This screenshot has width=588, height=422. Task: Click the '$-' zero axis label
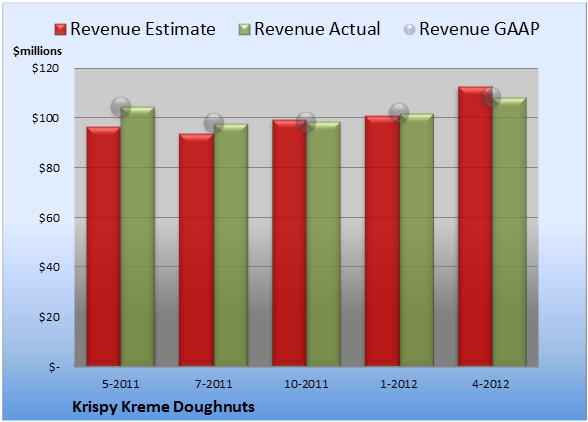click(54, 367)
